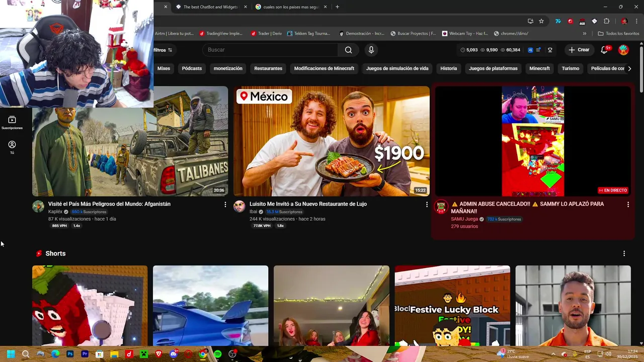Open options menu for Afganistán video
The image size is (644, 362).
coord(225,205)
